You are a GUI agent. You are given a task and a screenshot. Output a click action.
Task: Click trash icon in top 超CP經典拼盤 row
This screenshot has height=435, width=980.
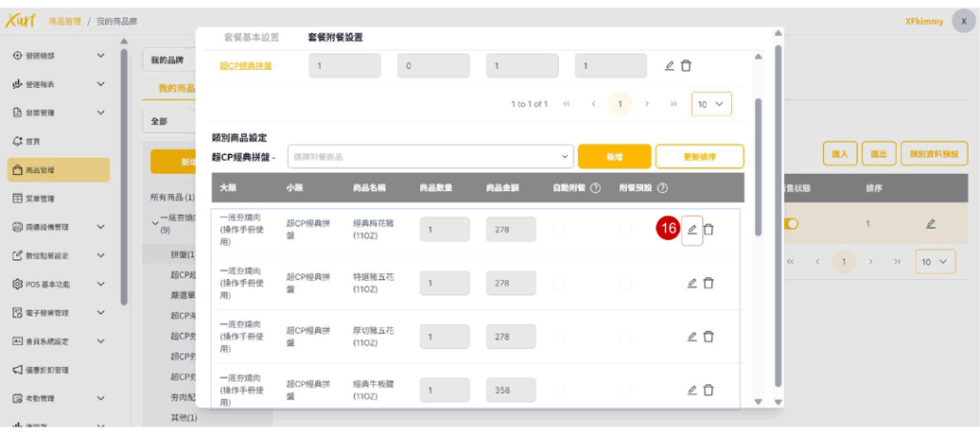point(686,66)
